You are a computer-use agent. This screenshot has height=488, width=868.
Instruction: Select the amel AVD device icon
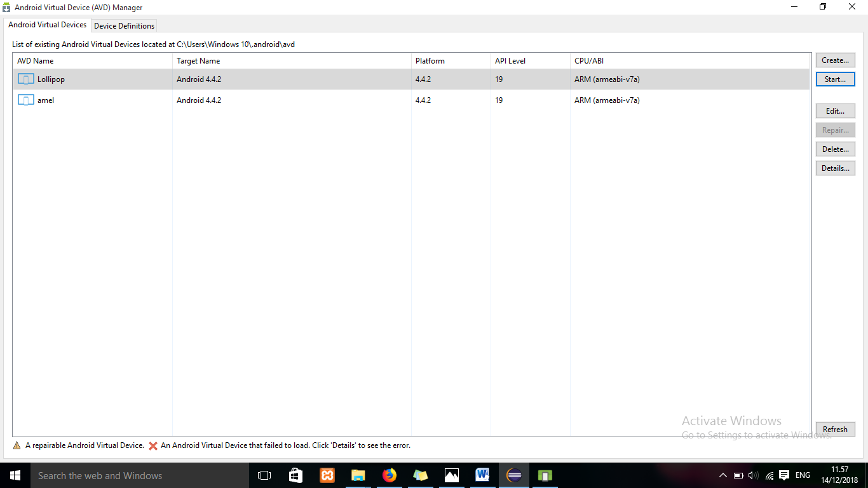click(x=25, y=100)
